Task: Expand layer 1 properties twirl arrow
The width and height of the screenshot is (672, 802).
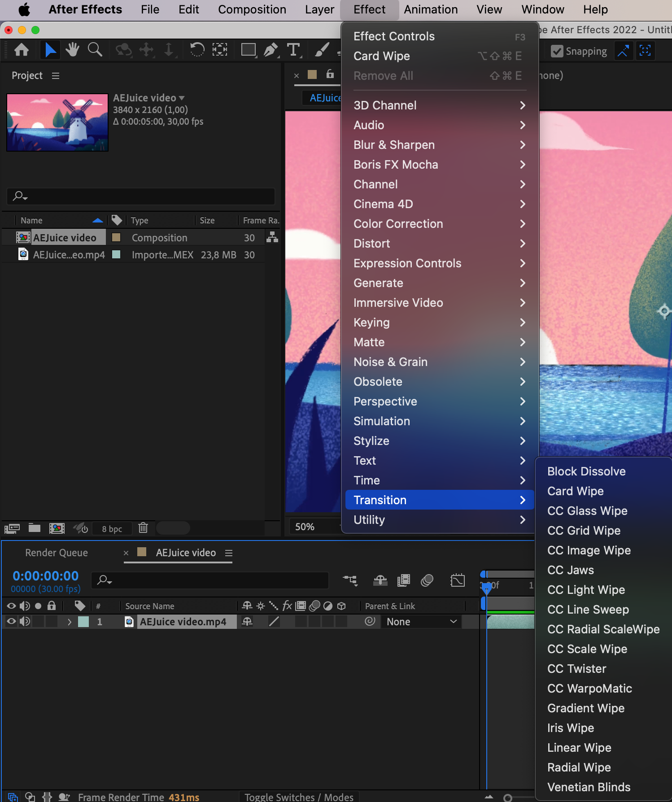Action: click(69, 622)
